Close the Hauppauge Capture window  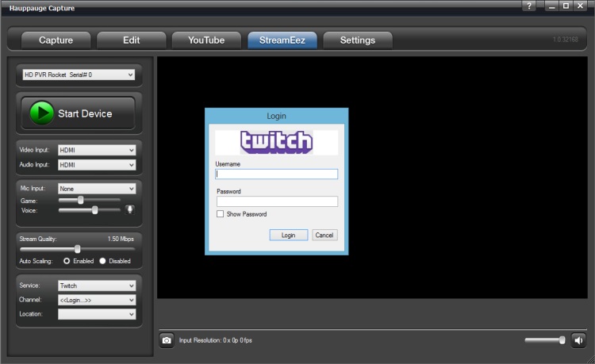coord(580,6)
